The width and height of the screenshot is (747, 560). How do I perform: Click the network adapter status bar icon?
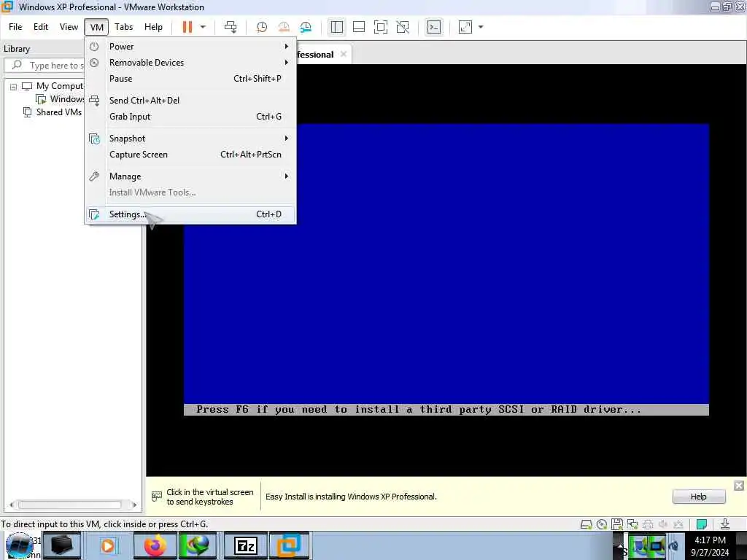(632, 524)
